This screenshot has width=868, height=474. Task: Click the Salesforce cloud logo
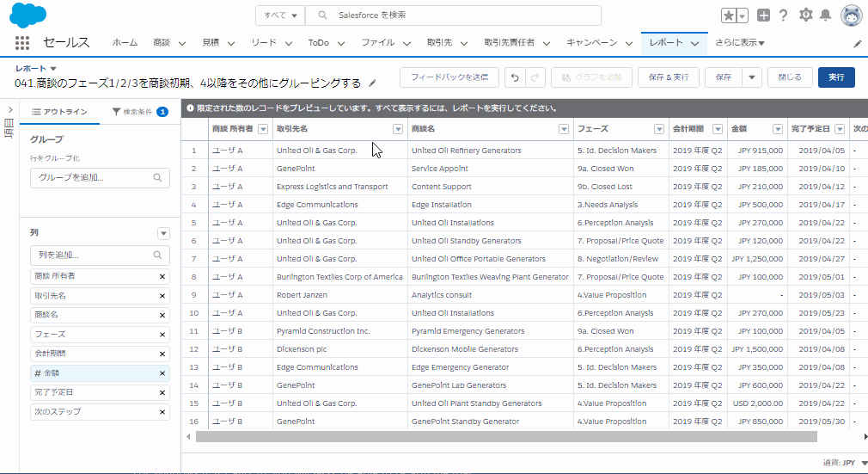pos(28,15)
